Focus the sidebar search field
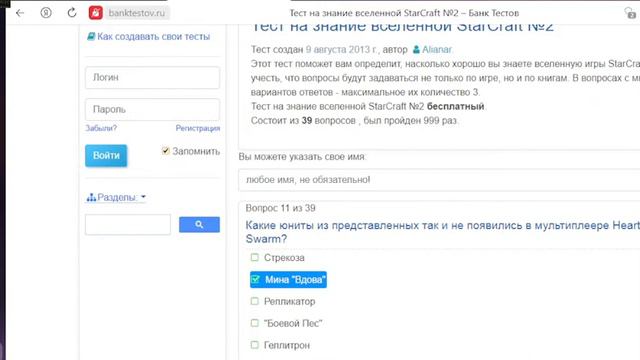Image resolution: width=640 pixels, height=360 pixels. [128, 224]
